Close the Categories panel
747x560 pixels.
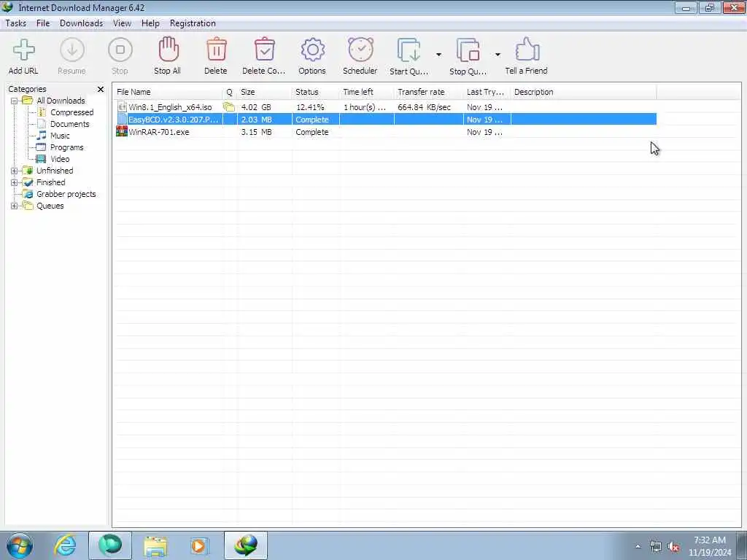(101, 89)
